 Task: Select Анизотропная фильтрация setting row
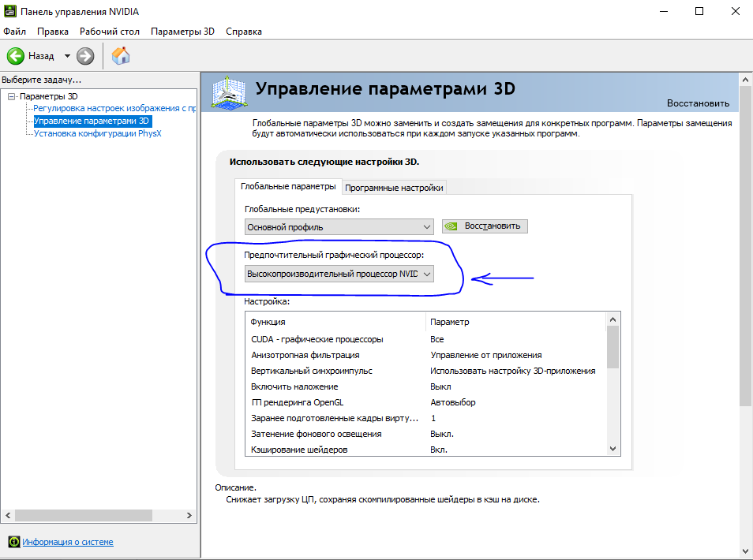(x=425, y=355)
